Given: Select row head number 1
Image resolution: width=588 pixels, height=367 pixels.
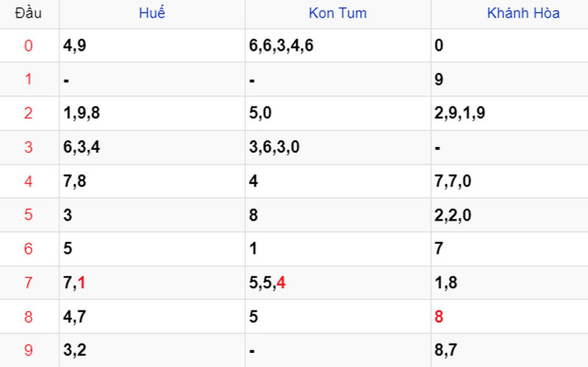Looking at the screenshot, I should point(29,79).
